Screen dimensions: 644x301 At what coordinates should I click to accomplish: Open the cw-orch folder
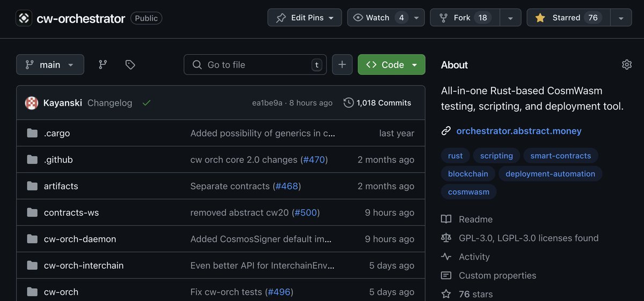click(x=61, y=292)
